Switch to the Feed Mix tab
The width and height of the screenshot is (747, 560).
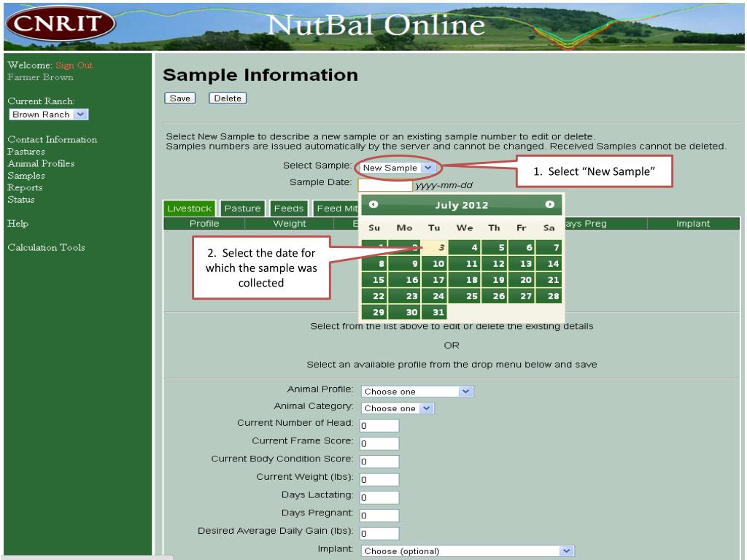(336, 208)
